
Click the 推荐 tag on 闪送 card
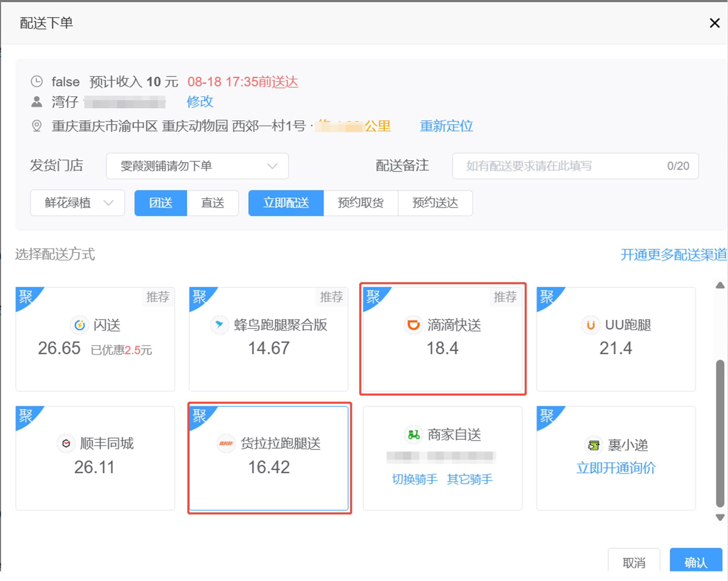coord(158,297)
